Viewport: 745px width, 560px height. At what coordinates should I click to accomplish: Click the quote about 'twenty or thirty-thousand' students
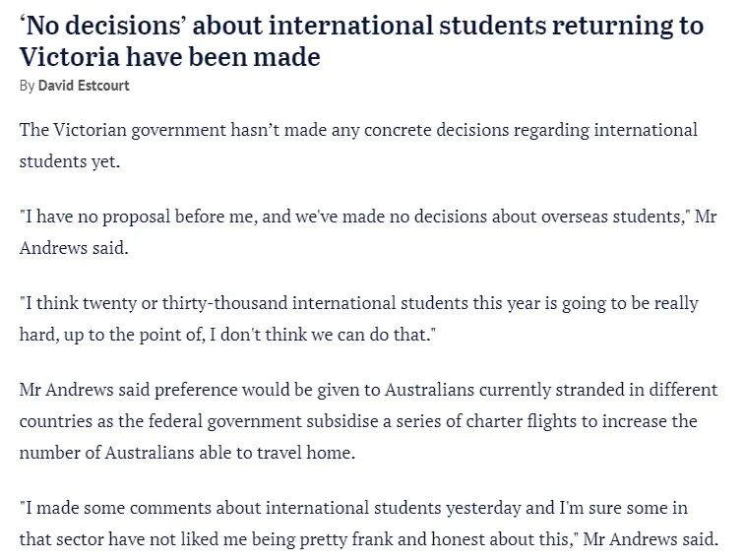[x=358, y=319]
